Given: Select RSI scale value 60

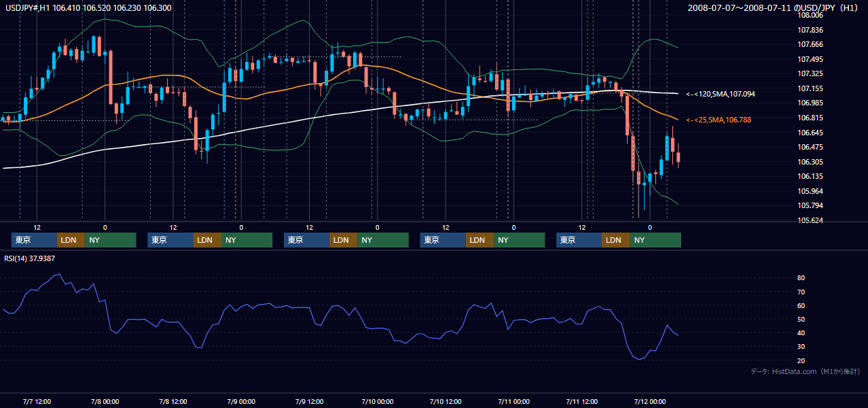Looking at the screenshot, I should pos(801,305).
